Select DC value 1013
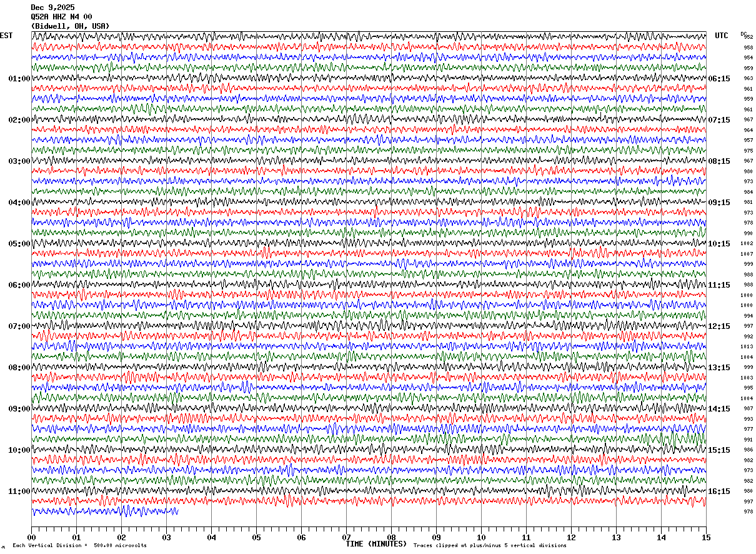 click(x=747, y=346)
